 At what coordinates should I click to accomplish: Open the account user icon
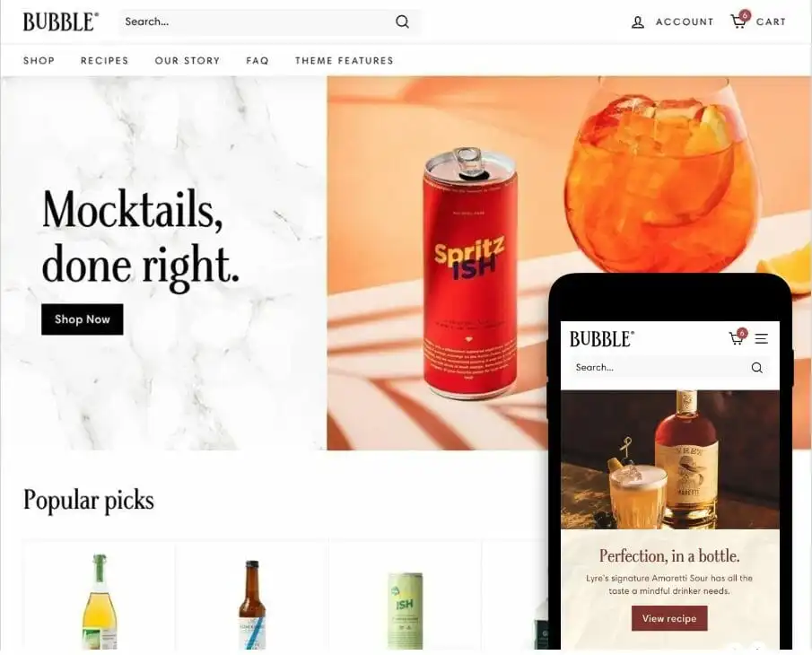(x=637, y=22)
